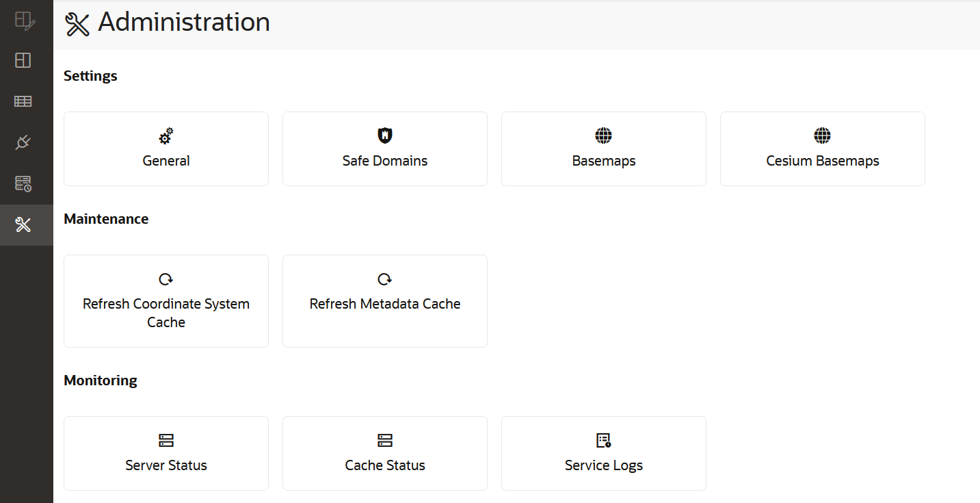Viewport: 980px width, 503px height.
Task: Click the Administration page title
Action: coord(184,23)
